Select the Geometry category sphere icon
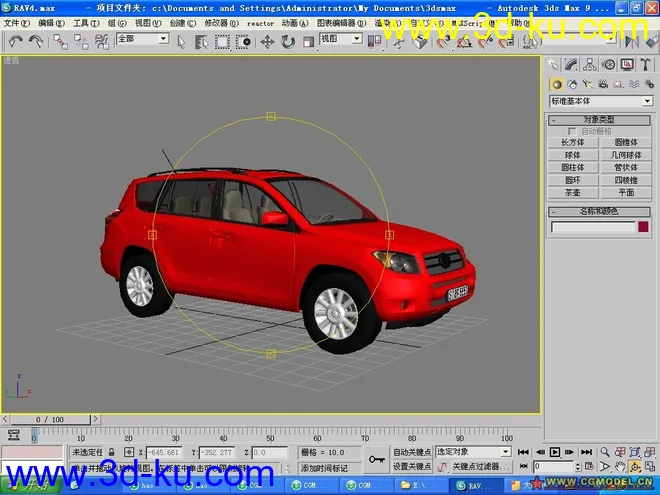Viewport: 660px width, 495px height. pyautogui.click(x=557, y=85)
